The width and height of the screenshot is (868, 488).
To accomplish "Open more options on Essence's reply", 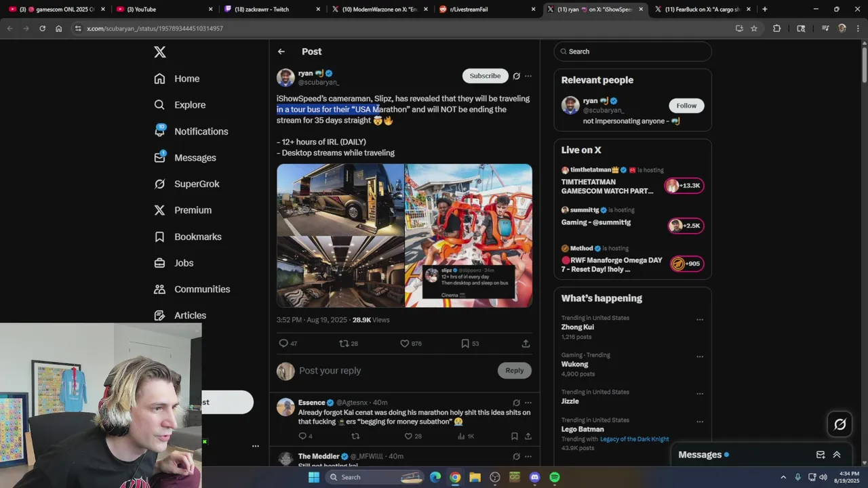I will click(528, 403).
